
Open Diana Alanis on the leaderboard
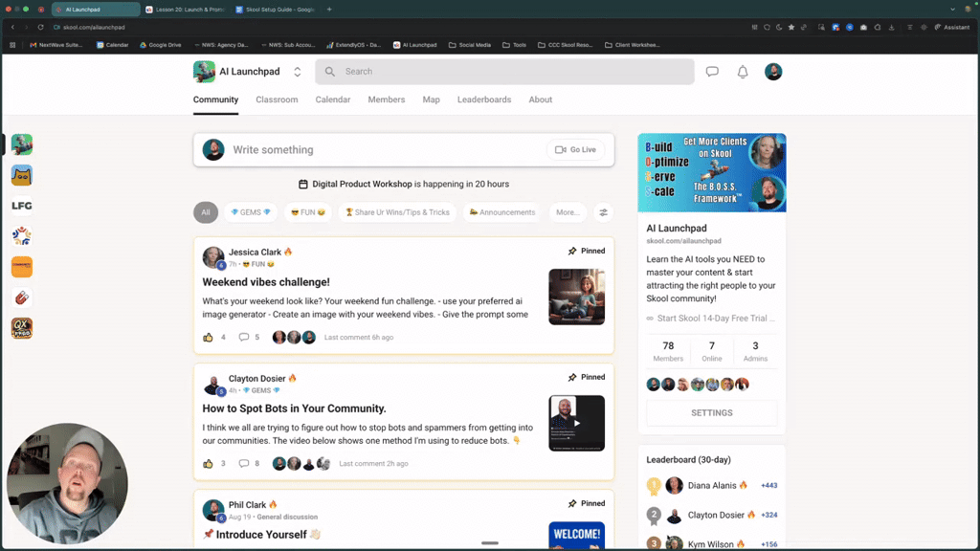[x=712, y=485]
